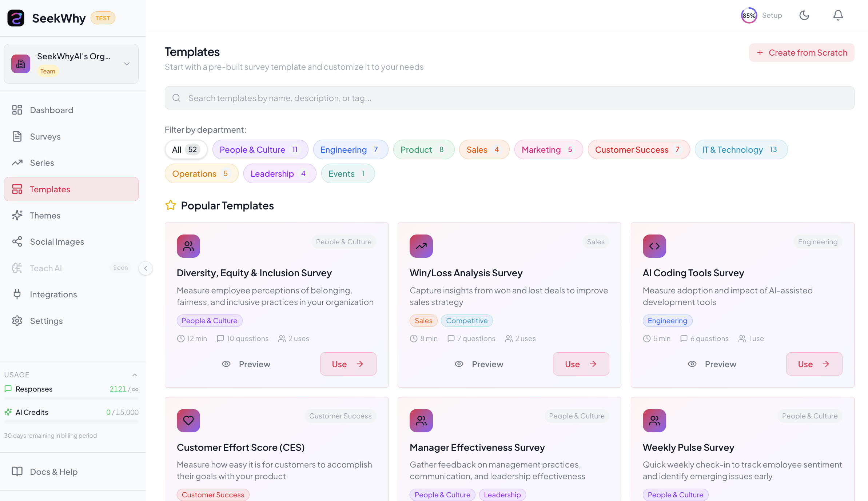Open the Dashboard sidebar item
The width and height of the screenshot is (868, 501).
[51, 110]
